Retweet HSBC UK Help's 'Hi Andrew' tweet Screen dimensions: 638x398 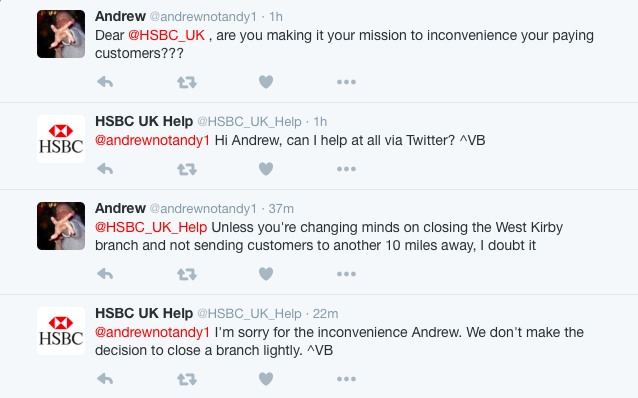point(187,169)
